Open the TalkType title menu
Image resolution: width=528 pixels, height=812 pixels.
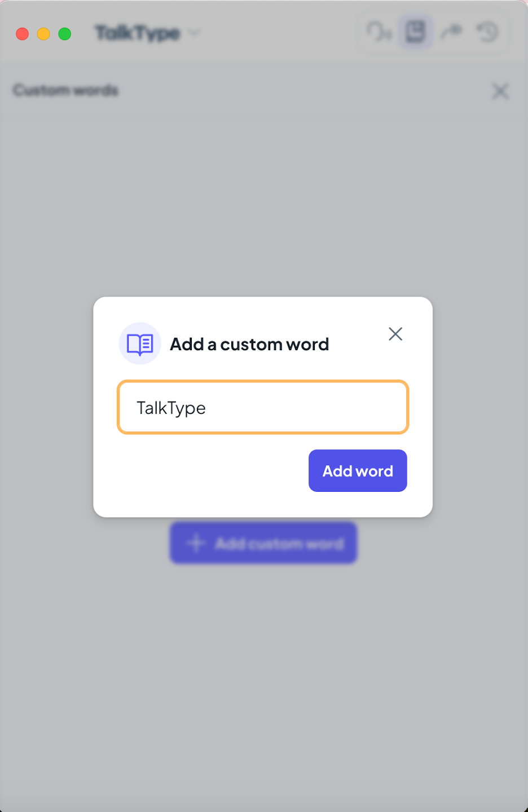point(137,33)
